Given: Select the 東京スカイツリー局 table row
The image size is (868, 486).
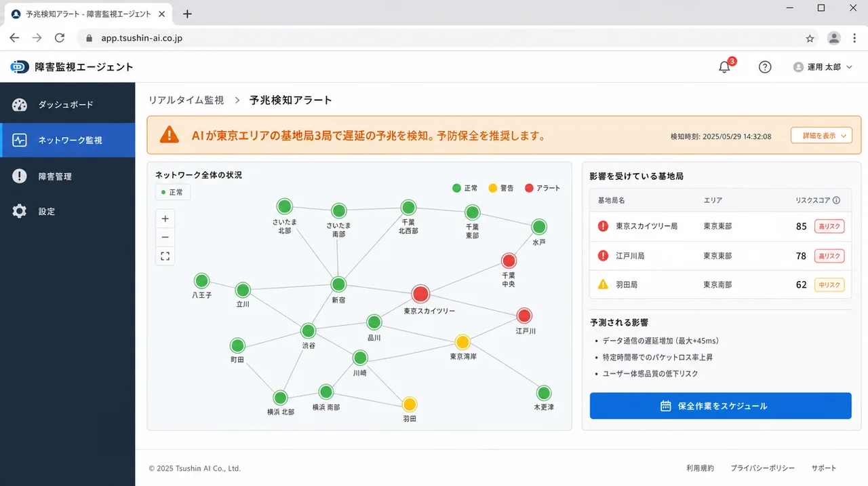Looking at the screenshot, I should [x=720, y=227].
